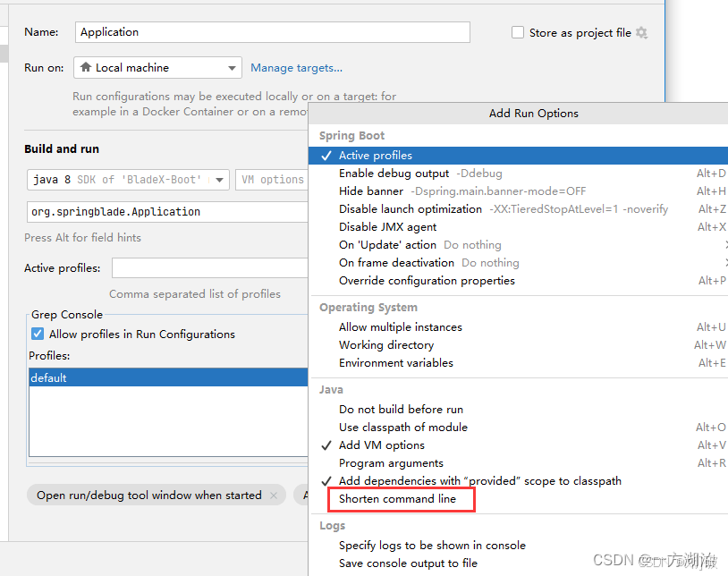The width and height of the screenshot is (728, 576).
Task: Choose Disable launch optimization
Action: (518, 209)
